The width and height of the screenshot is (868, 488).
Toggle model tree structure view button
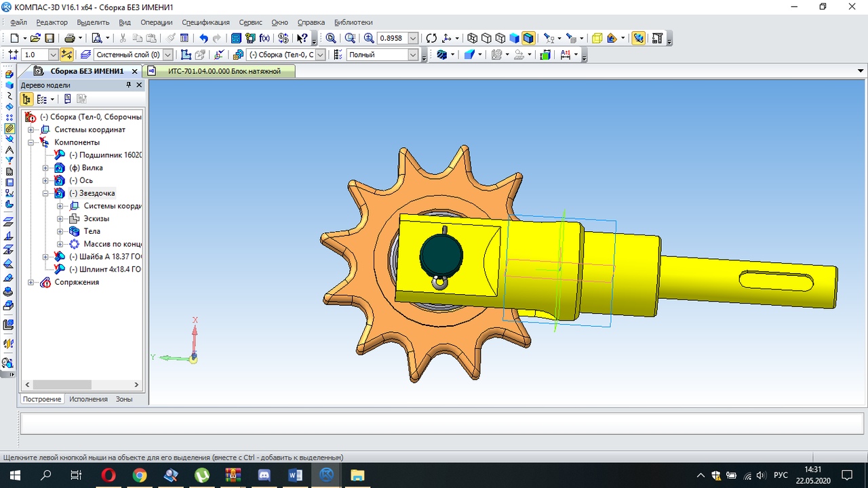click(26, 99)
